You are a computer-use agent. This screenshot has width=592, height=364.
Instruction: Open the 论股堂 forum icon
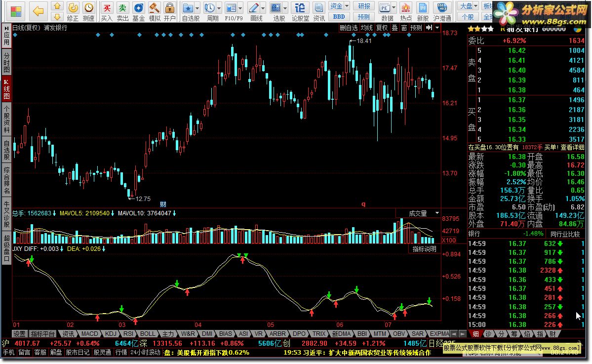(x=300, y=11)
